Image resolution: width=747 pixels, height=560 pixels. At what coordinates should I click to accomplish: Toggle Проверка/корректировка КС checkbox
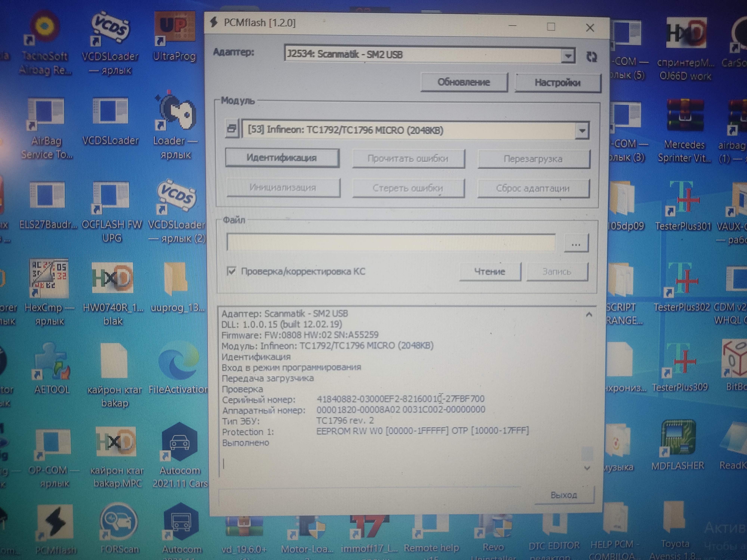232,271
